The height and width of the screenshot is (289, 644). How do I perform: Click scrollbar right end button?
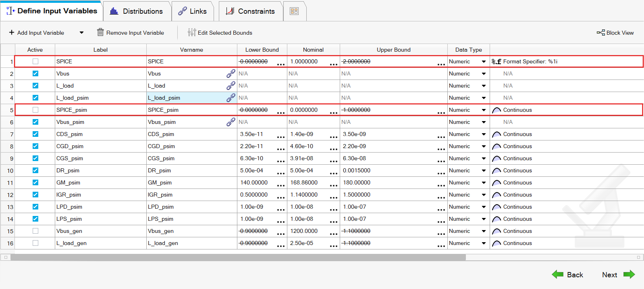(638, 257)
